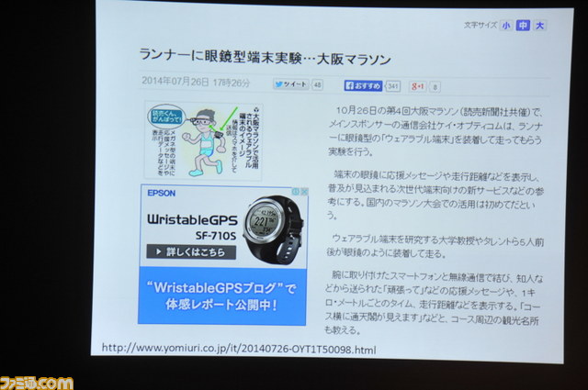This screenshot has width=588, height=390.
Task: Click the ad info (i) icon
Action: point(296,192)
